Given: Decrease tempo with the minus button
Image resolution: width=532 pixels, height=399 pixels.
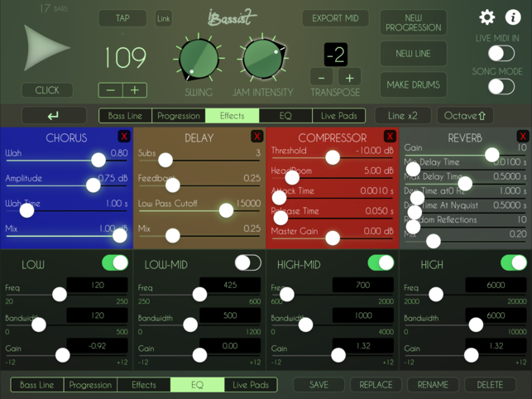Looking at the screenshot, I should click(111, 90).
